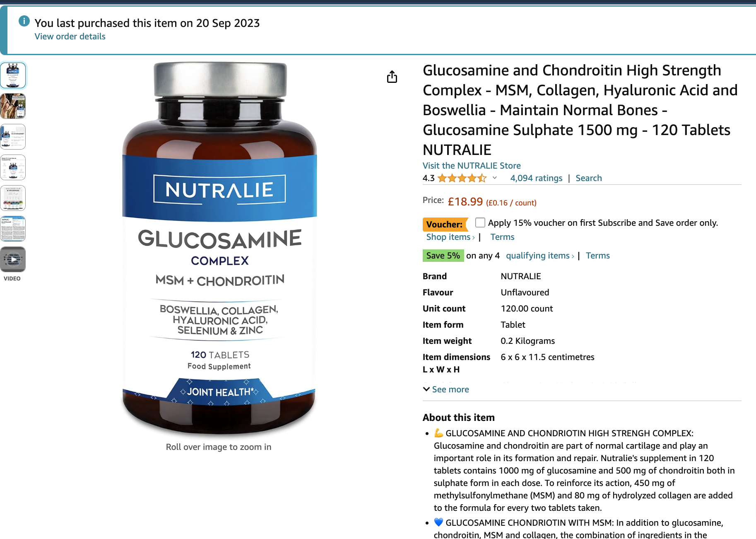Open the 4,094 ratings link

(536, 178)
